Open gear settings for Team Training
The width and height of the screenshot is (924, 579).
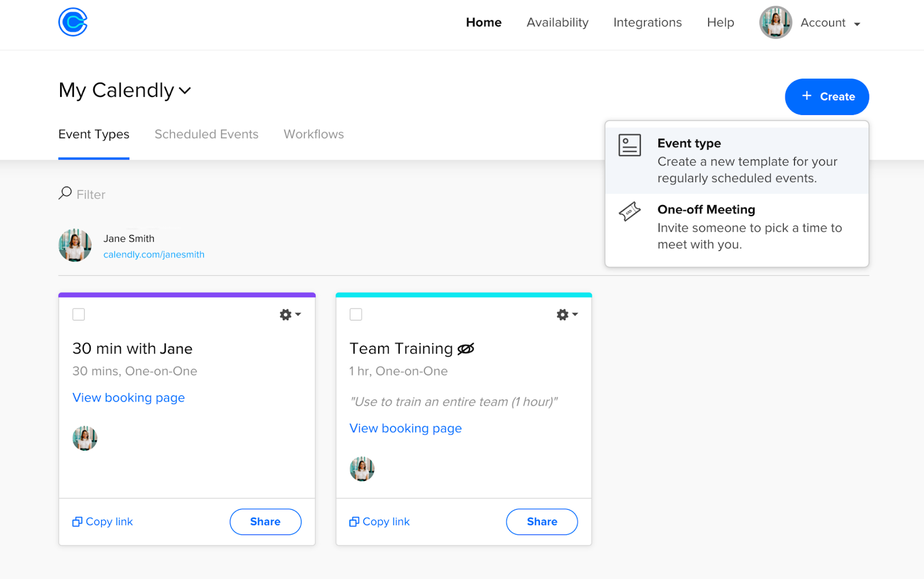[567, 314]
